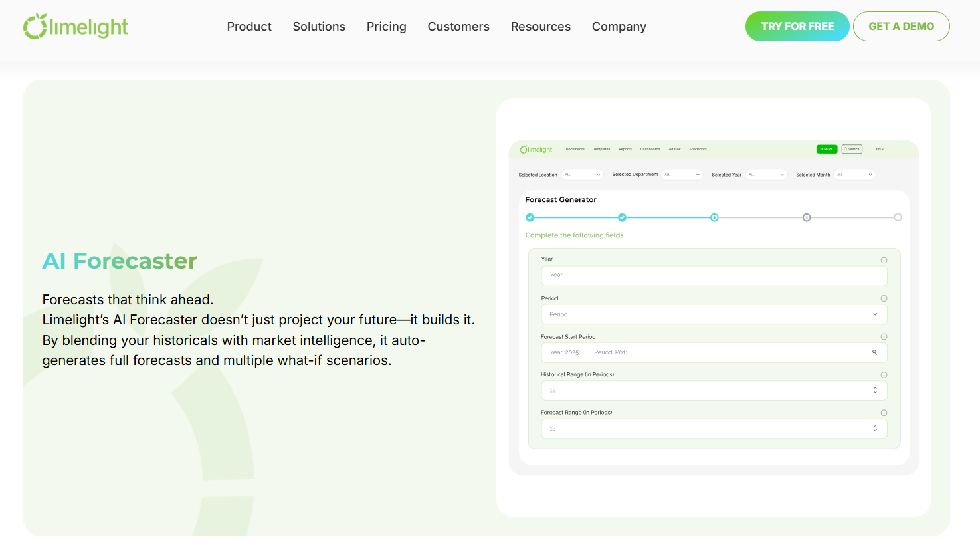Go to the Pricing page
Image resolution: width=980 pixels, height=549 pixels.
[x=387, y=27]
